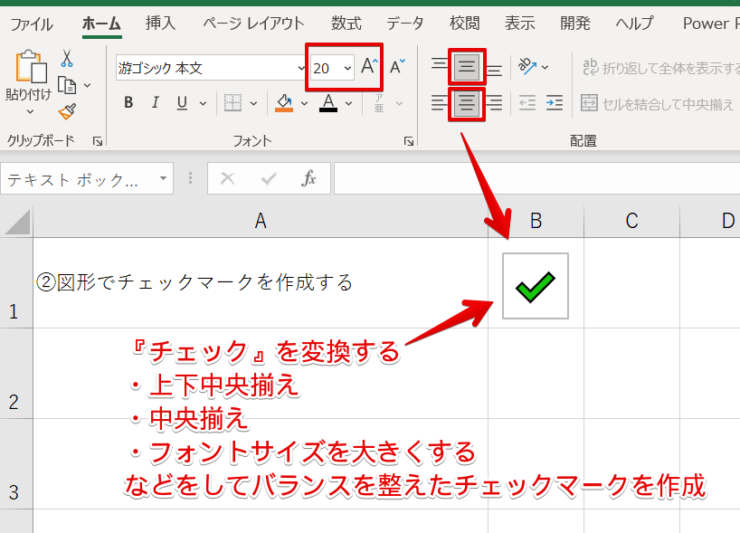Toggle Bold formatting
The width and height of the screenshot is (740, 533).
click(x=128, y=103)
